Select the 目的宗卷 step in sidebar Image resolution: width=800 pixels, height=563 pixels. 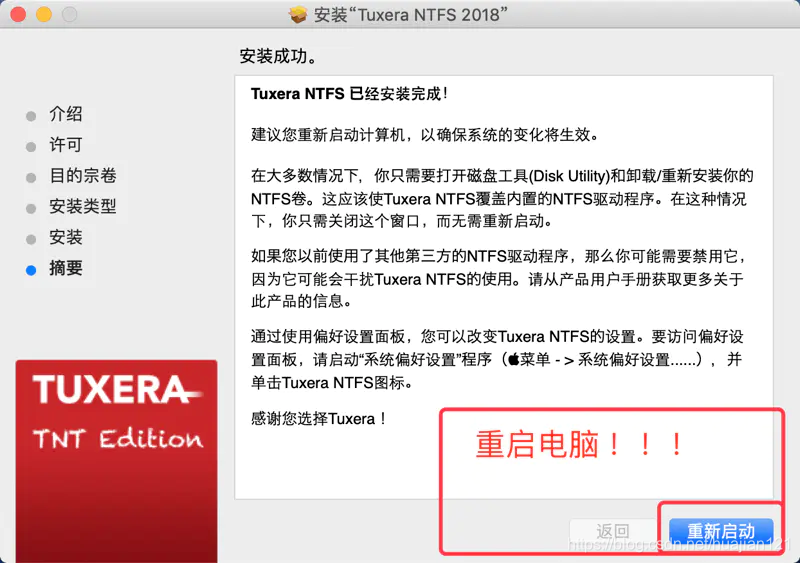(x=83, y=176)
